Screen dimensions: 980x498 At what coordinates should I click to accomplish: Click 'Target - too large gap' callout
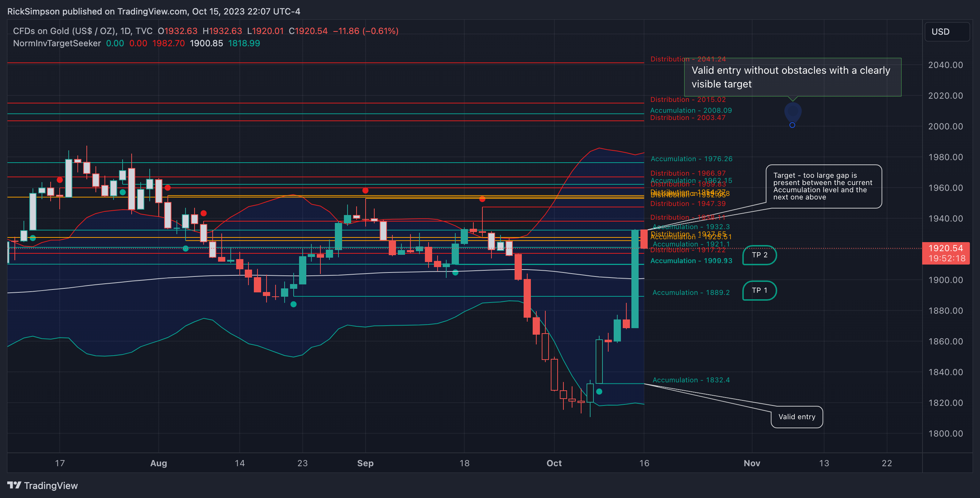pos(824,186)
